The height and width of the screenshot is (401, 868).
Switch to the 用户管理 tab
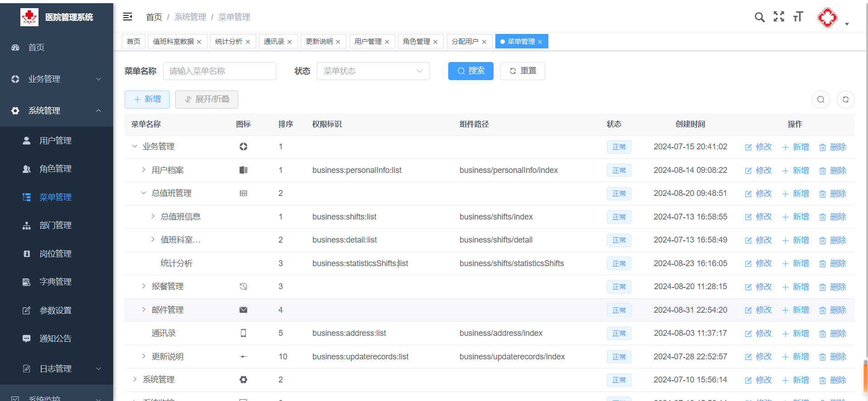coord(368,42)
